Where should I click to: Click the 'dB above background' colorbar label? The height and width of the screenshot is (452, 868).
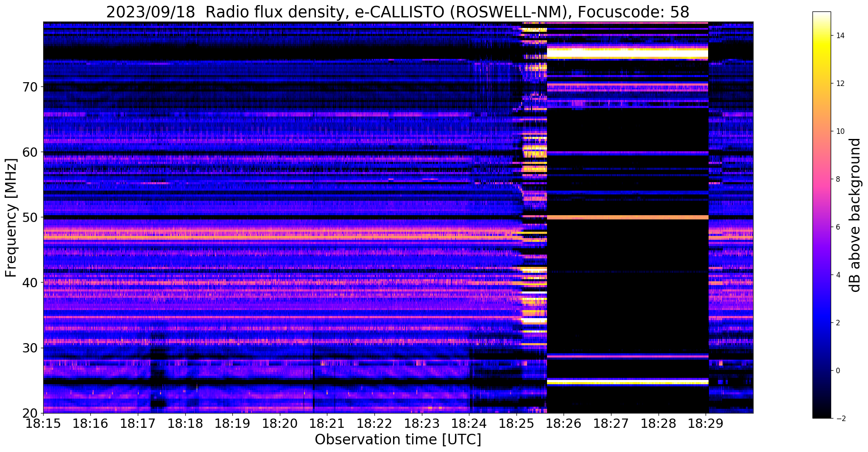855,215
